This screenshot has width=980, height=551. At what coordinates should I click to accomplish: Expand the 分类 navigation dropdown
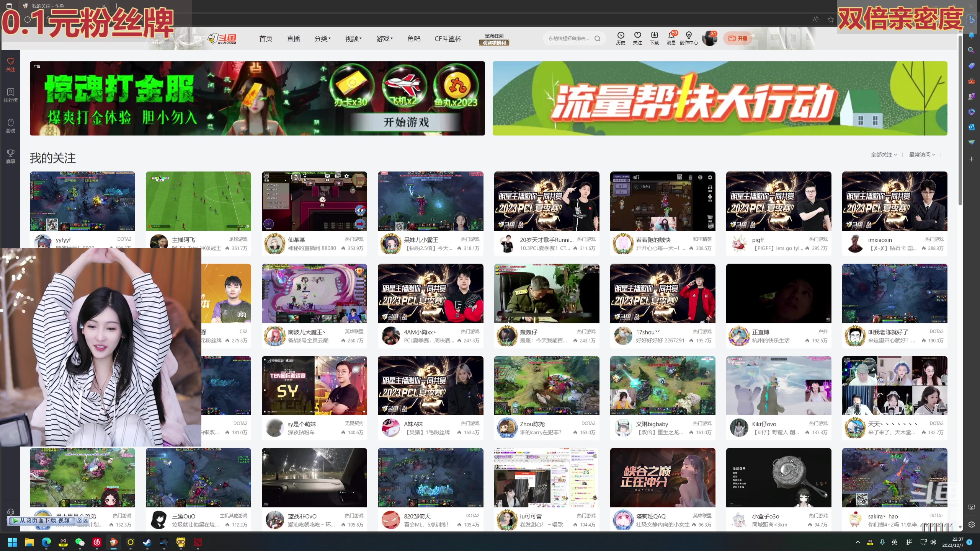[322, 38]
